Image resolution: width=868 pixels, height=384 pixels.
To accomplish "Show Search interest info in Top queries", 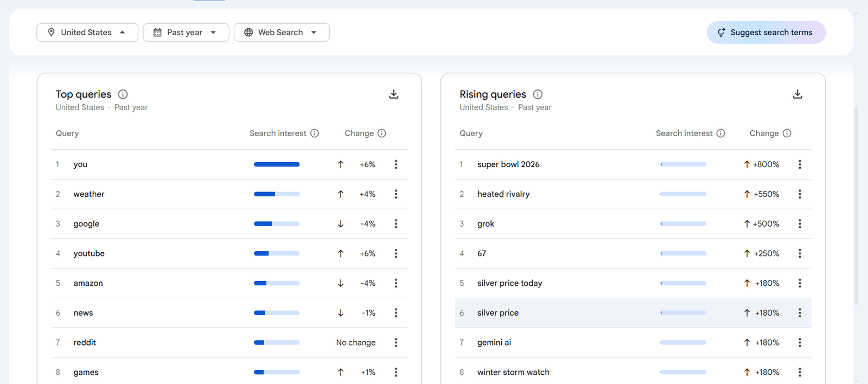I will coord(315,133).
